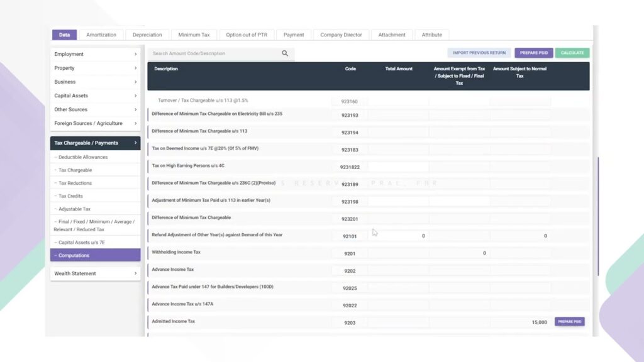Open the Capital Assets chevron arrow
This screenshot has height=362, width=644.
pyautogui.click(x=136, y=96)
